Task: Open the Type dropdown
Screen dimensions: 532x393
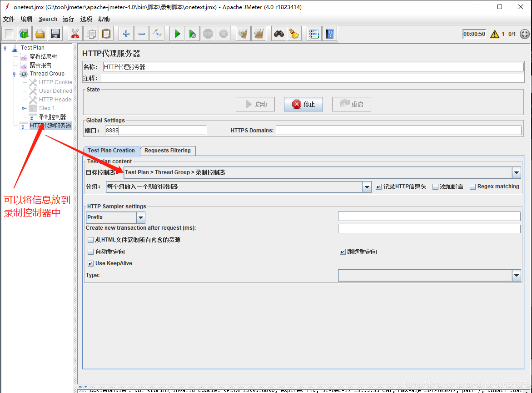Action: [517, 276]
